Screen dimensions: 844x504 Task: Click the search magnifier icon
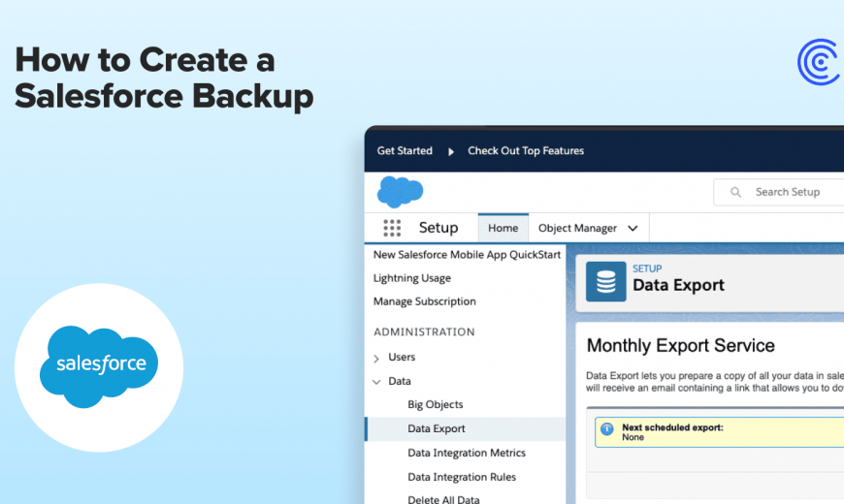pos(735,192)
